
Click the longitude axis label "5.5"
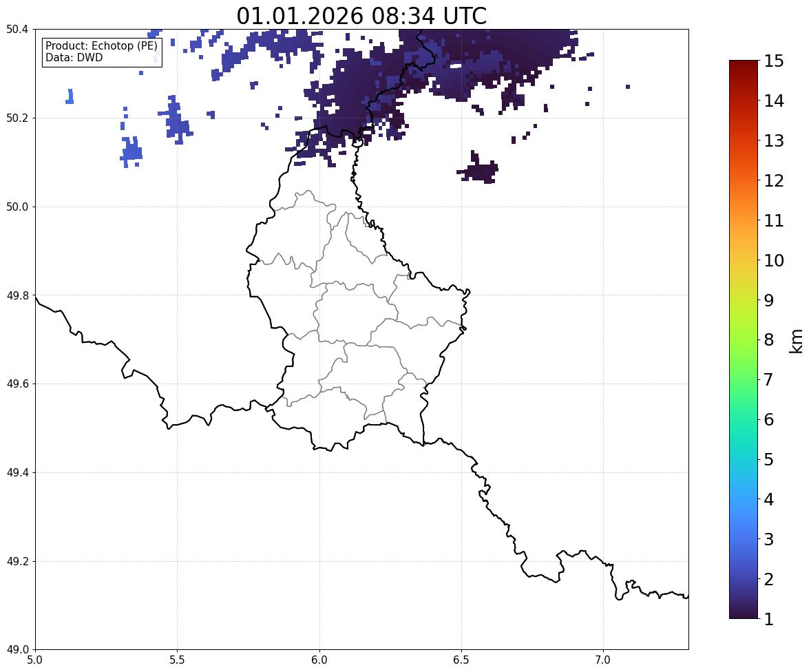tap(177, 660)
